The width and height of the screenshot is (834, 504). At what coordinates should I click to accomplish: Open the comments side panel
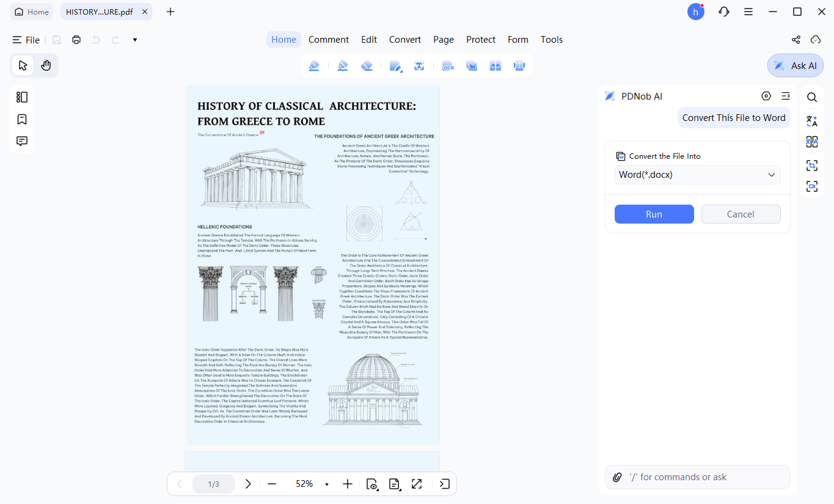(x=22, y=141)
